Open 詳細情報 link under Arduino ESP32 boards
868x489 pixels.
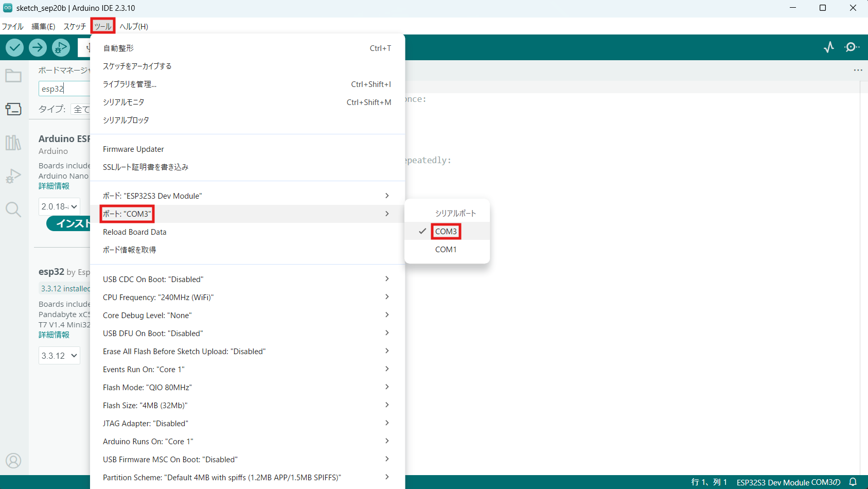(x=54, y=186)
